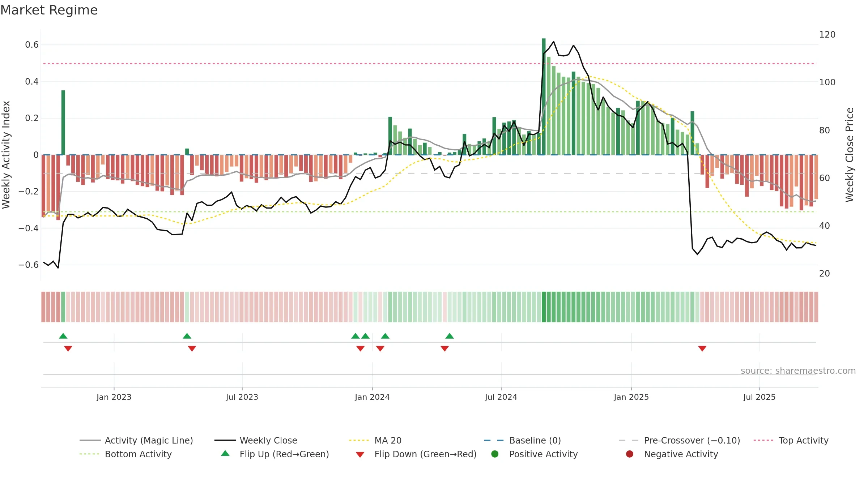This screenshot has height=488, width=868.
Task: Click the red flip-down marker between Jan and Jul 2023
Action: (x=192, y=348)
